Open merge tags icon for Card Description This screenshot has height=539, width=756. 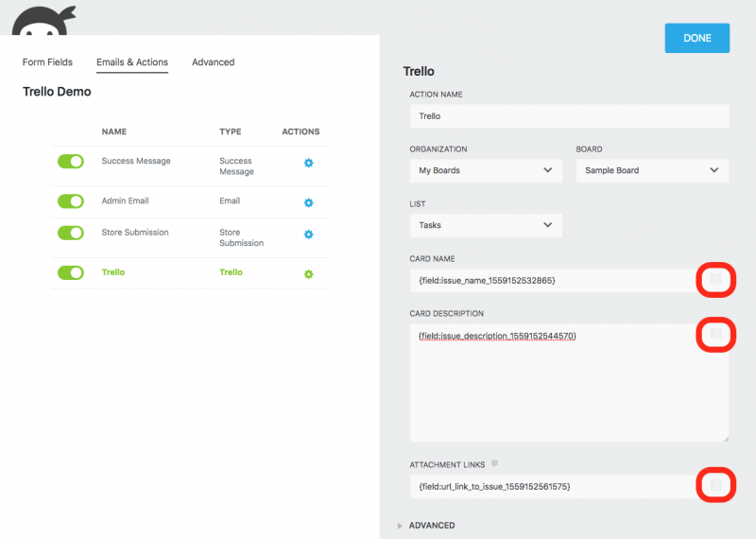(x=716, y=334)
